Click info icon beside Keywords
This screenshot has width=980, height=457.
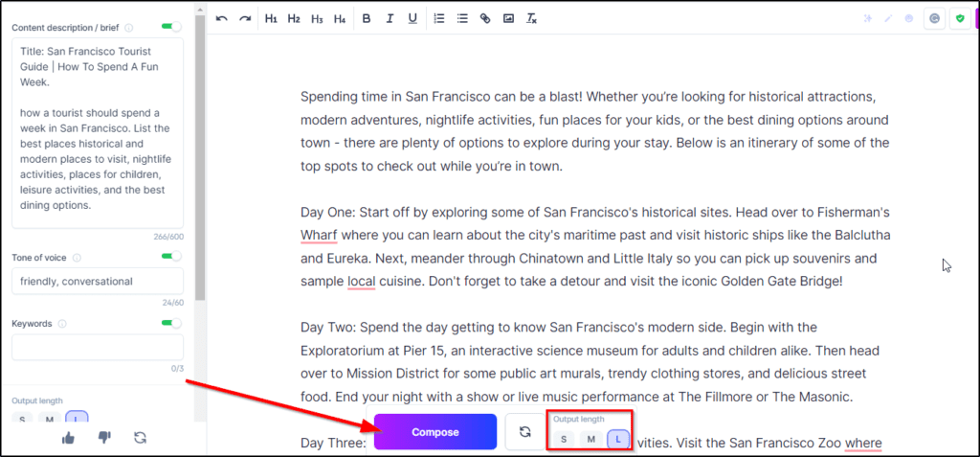pyautogui.click(x=62, y=324)
